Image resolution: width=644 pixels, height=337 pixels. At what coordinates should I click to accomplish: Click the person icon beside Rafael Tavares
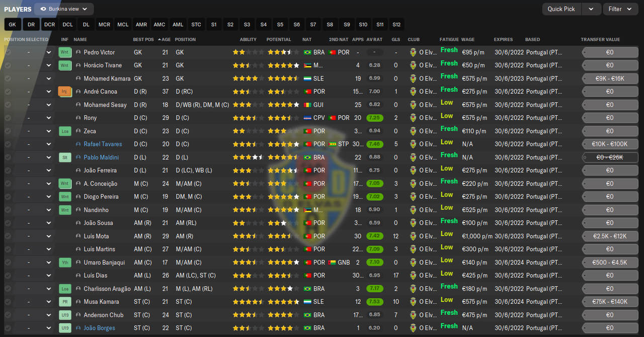tap(78, 144)
